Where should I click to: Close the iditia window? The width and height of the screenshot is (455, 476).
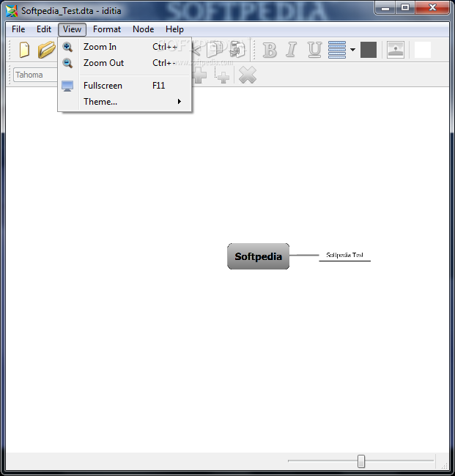432,8
